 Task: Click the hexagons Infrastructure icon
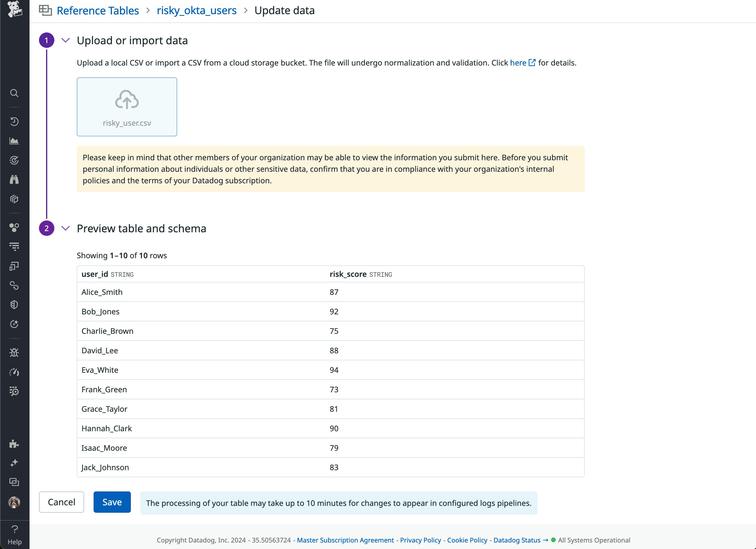pyautogui.click(x=14, y=228)
